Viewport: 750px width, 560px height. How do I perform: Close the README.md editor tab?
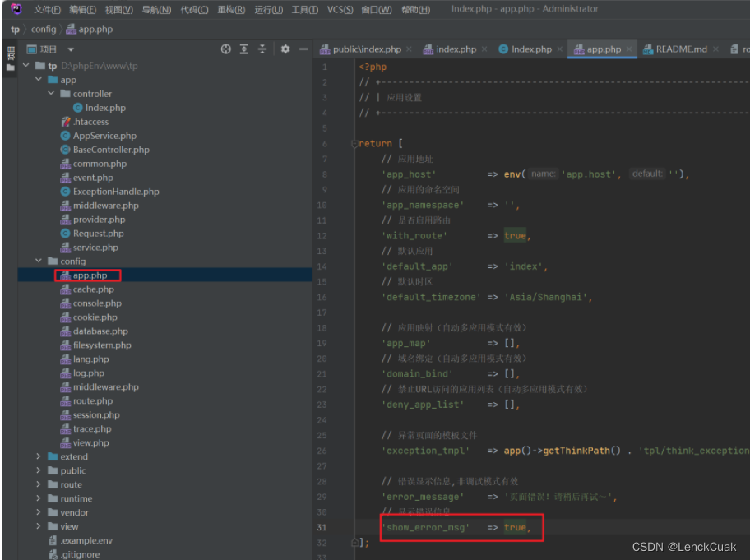coord(715,49)
